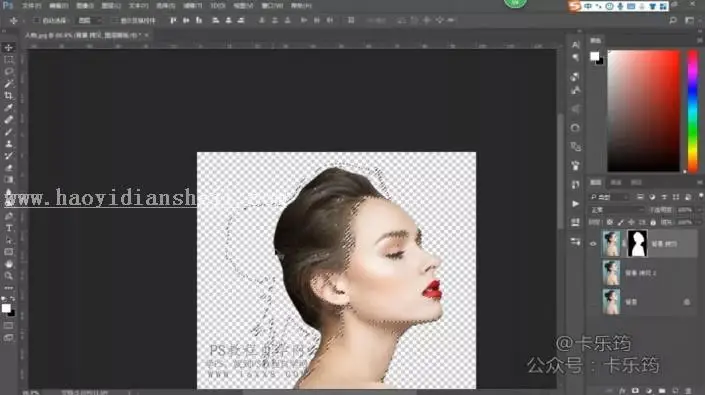Select the Eraser tool
This screenshot has height=395, width=705.
pos(9,168)
